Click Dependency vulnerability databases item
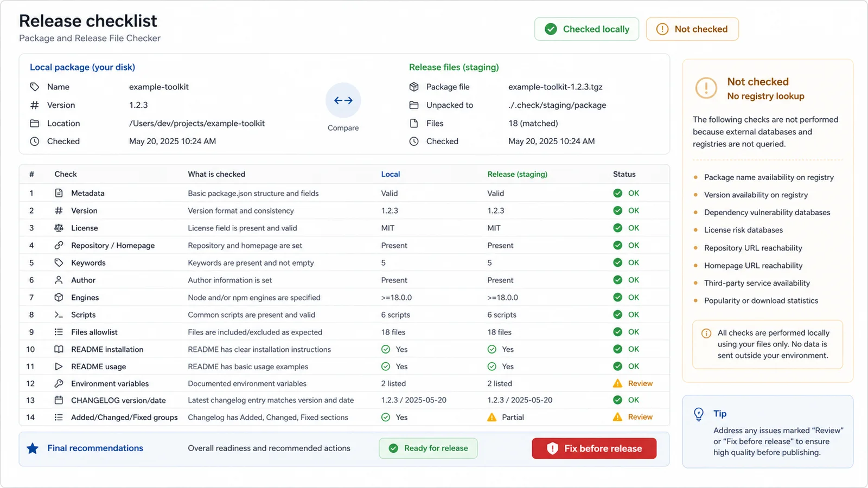Screen dimensions: 868x488 click(x=767, y=213)
